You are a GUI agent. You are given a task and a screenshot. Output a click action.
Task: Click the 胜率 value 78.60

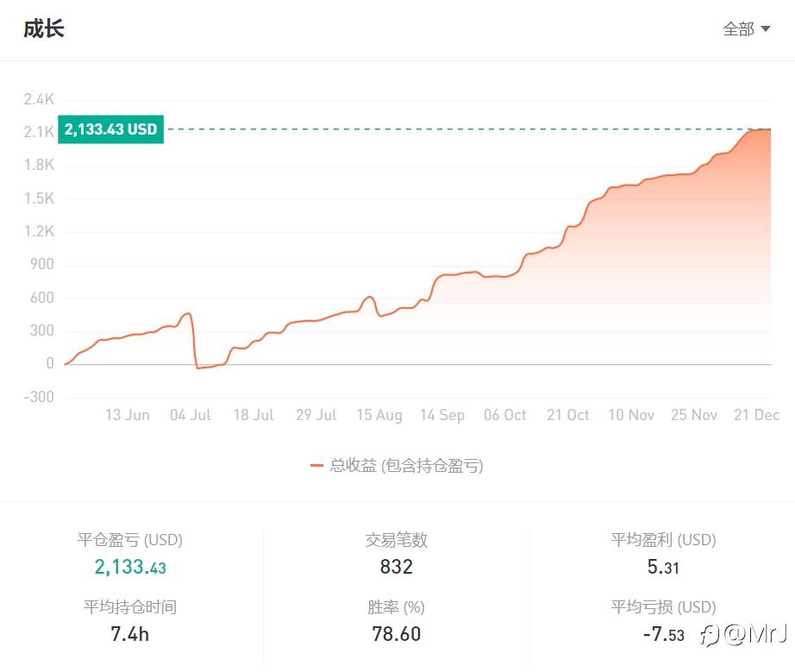coord(397,634)
